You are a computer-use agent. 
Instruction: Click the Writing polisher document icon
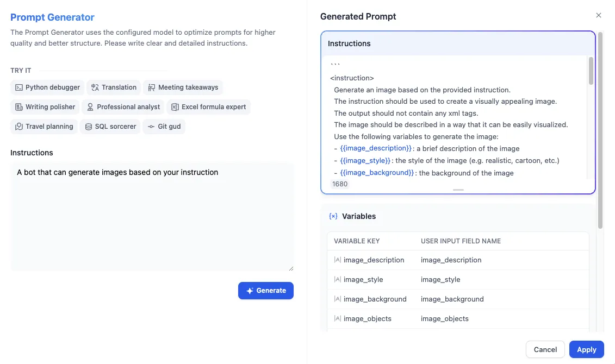(x=19, y=107)
